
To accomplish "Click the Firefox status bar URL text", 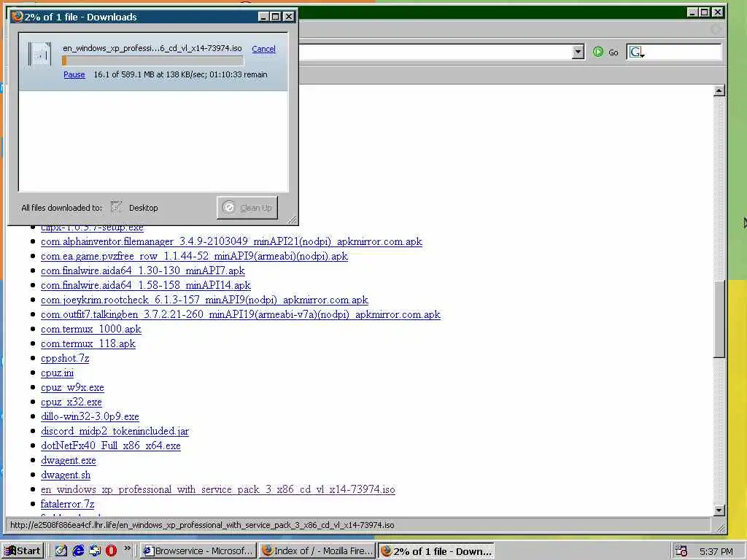I will 202,525.
